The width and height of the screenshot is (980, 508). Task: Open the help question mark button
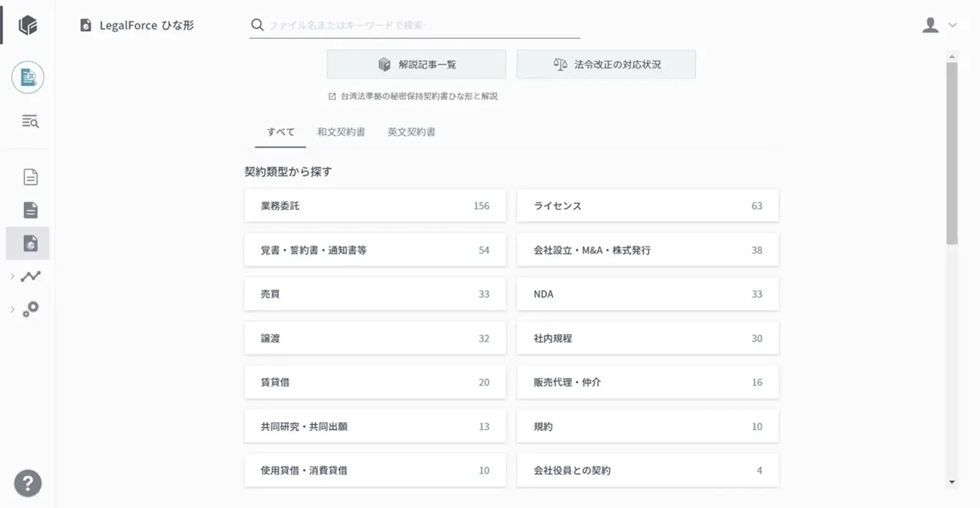coord(28,483)
